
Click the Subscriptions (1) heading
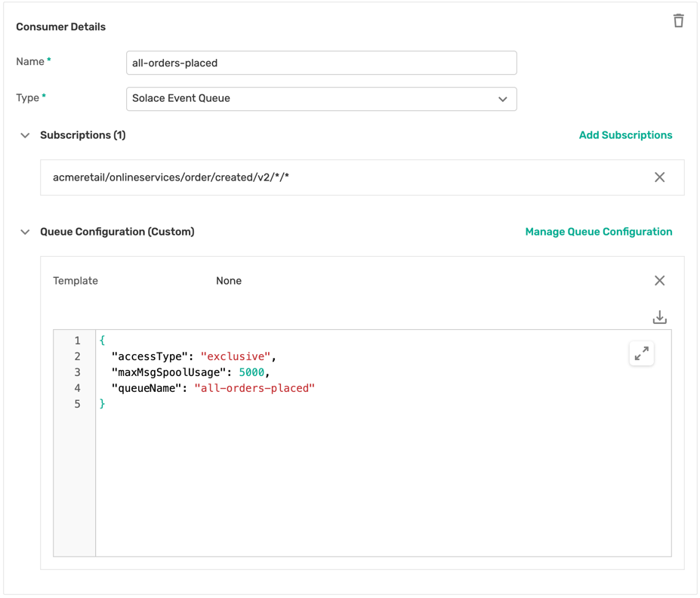(83, 135)
